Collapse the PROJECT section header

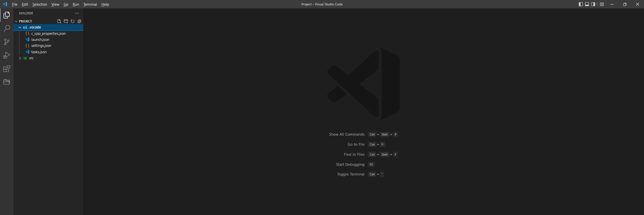pos(48,21)
